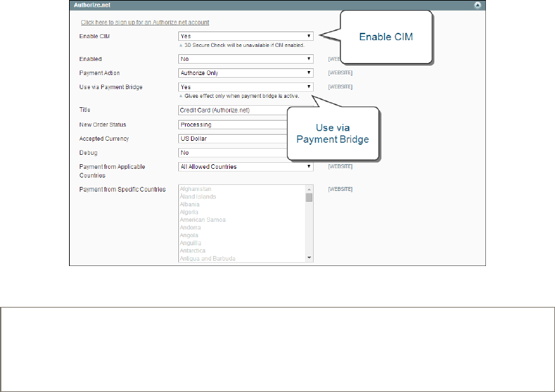
Task: Click the Accepted Currency field label
Action: (x=104, y=139)
